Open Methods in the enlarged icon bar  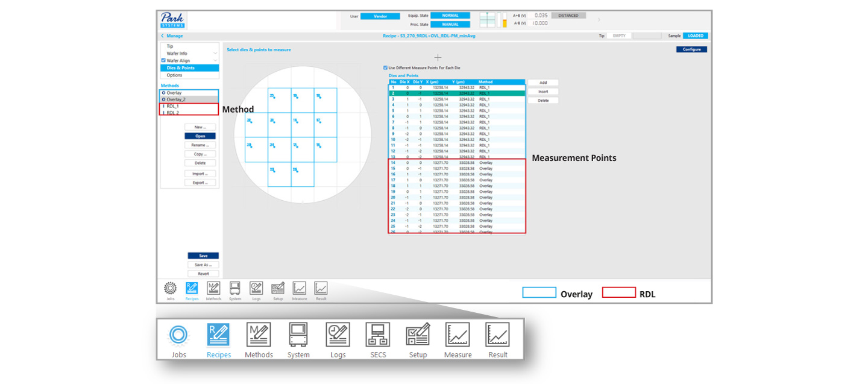click(x=259, y=335)
